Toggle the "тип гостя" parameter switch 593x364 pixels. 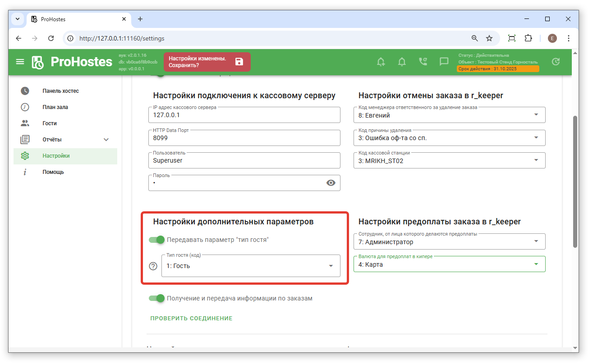pyautogui.click(x=157, y=240)
